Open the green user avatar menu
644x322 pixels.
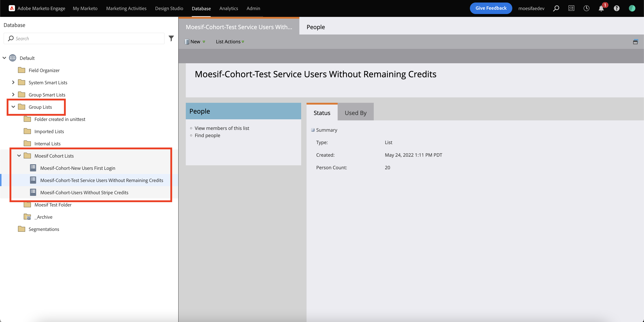(632, 8)
